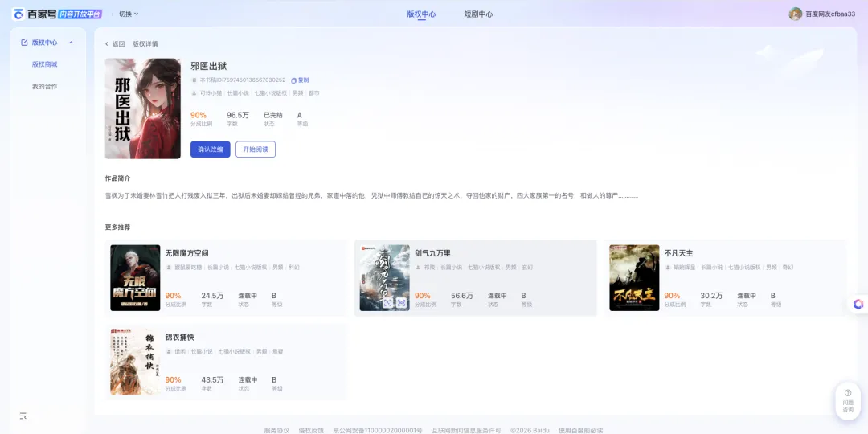Open the 邪医出狱 book cover image

click(142, 108)
